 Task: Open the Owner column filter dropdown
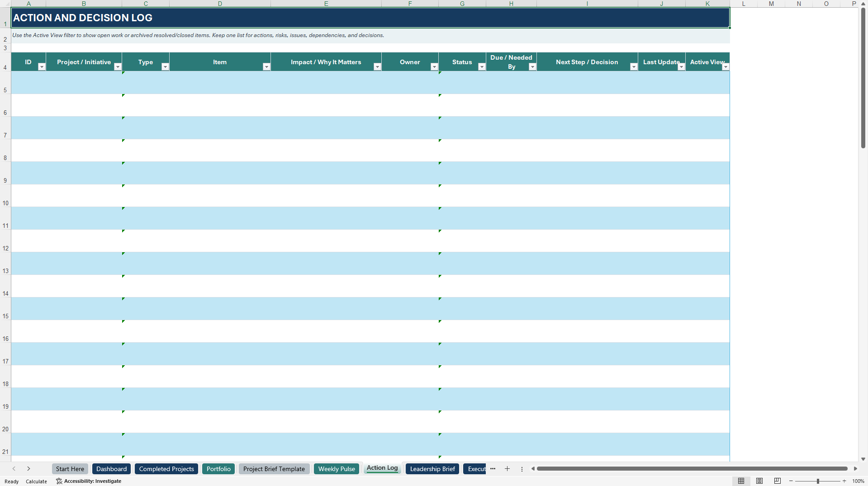[x=434, y=67]
